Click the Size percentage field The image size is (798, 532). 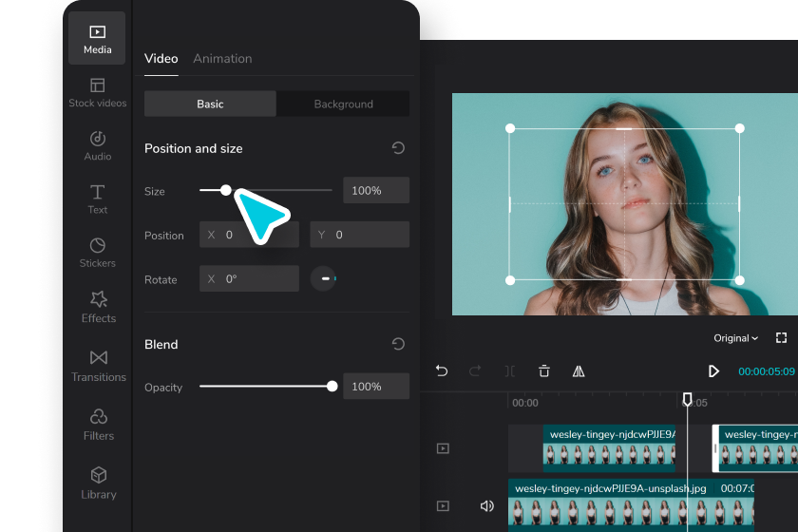coord(376,190)
